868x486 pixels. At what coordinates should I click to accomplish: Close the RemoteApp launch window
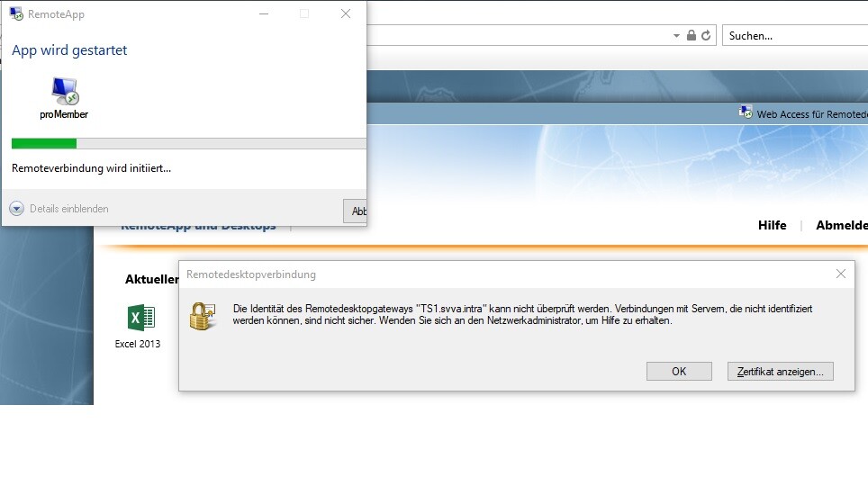point(346,13)
